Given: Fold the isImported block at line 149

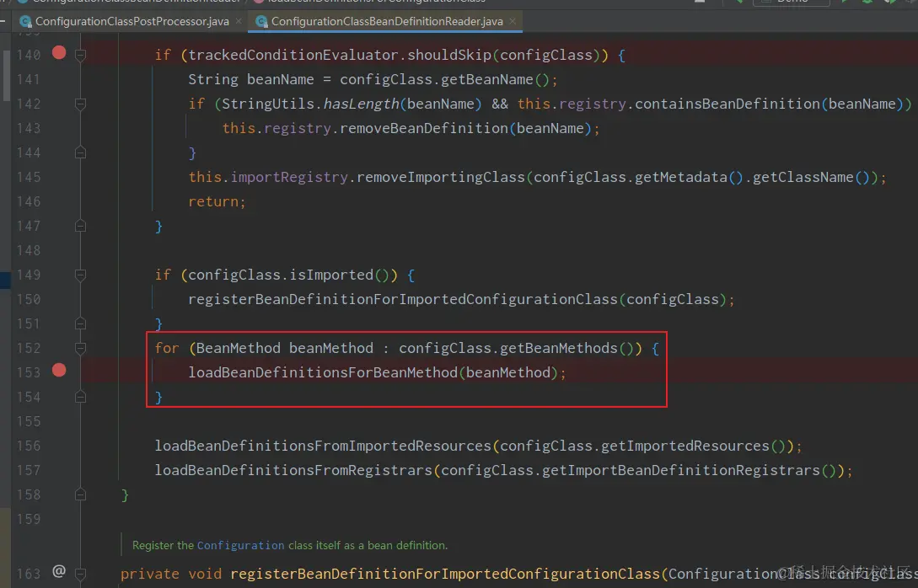Looking at the screenshot, I should [81, 275].
